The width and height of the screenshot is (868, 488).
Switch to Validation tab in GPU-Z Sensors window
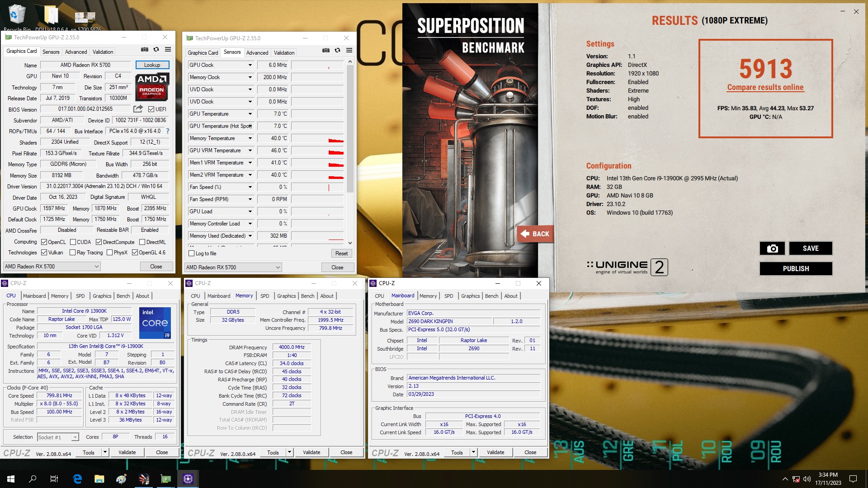pos(284,53)
